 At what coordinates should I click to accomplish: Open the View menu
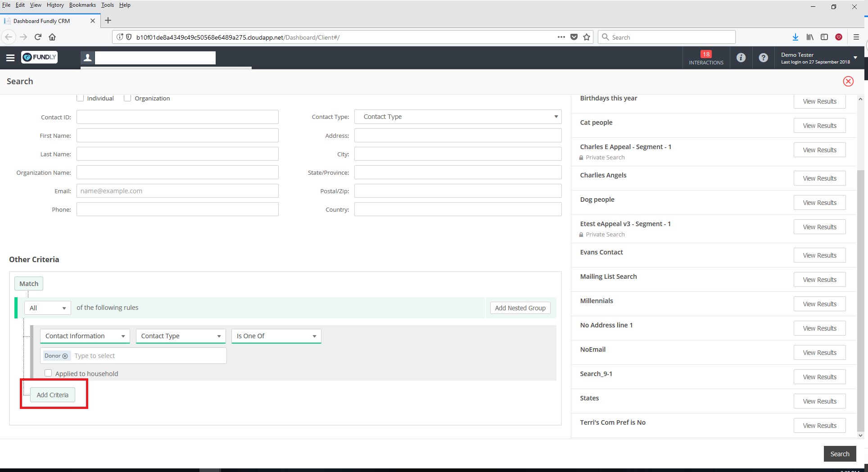coord(36,5)
